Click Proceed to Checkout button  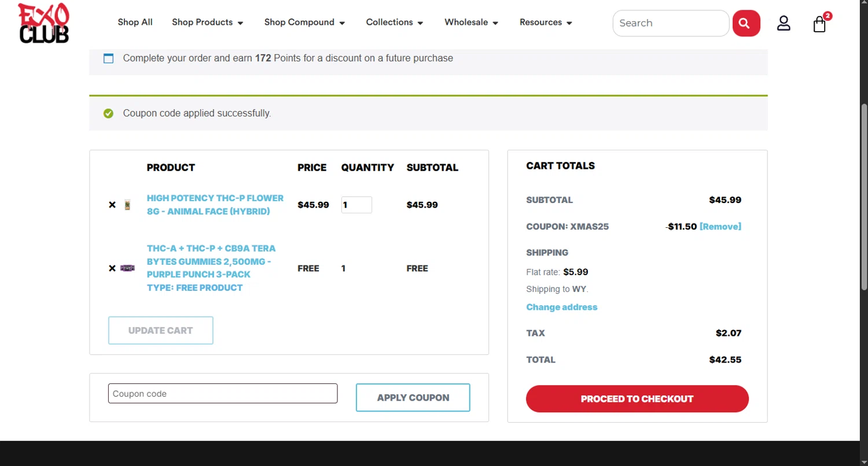pyautogui.click(x=637, y=399)
